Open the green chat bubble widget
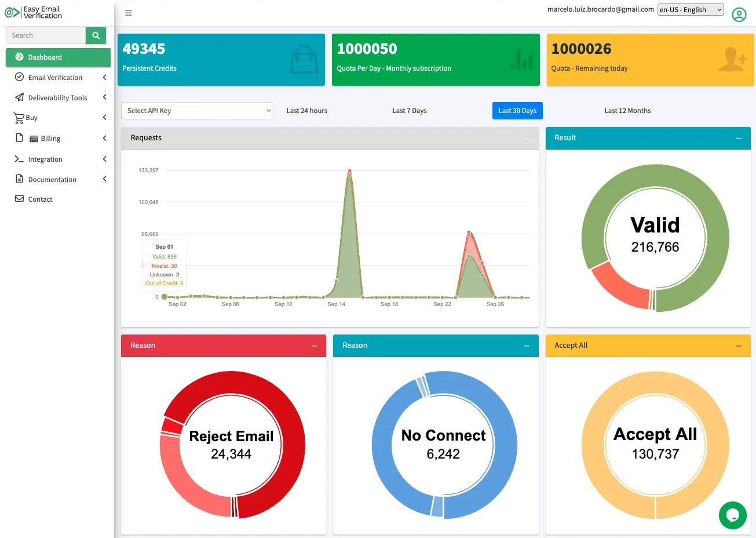 click(732, 515)
